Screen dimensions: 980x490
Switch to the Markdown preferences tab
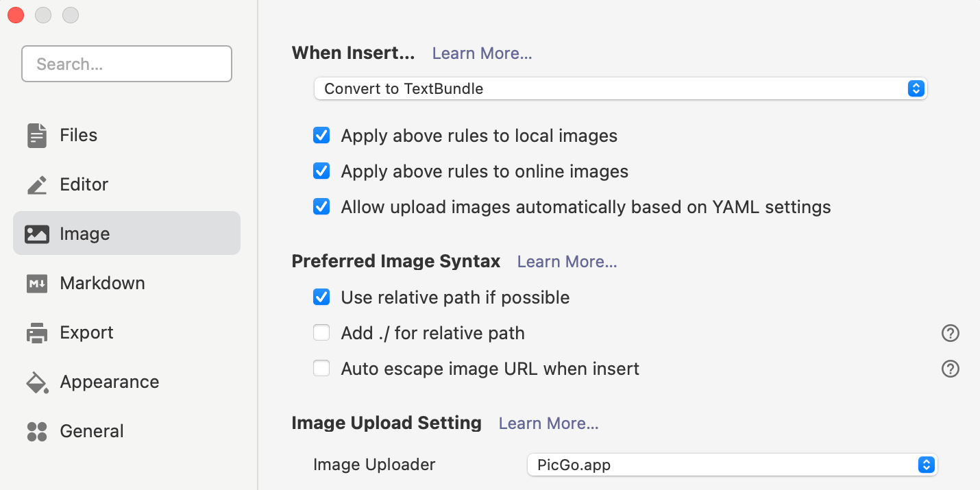pyautogui.click(x=102, y=284)
